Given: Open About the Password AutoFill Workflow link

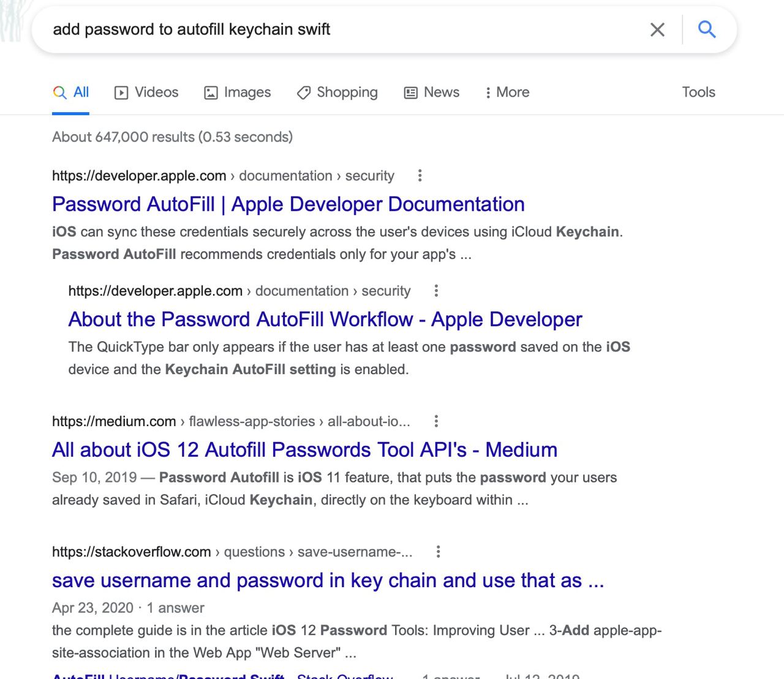Looking at the screenshot, I should tap(325, 319).
